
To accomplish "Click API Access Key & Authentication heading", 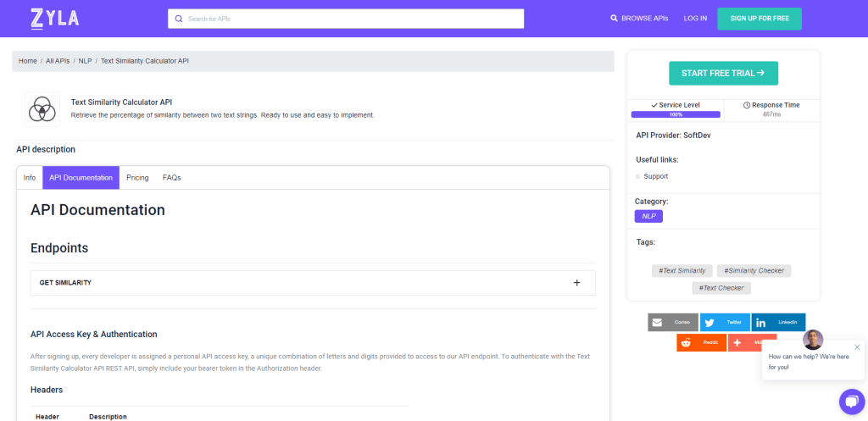I will [x=93, y=334].
